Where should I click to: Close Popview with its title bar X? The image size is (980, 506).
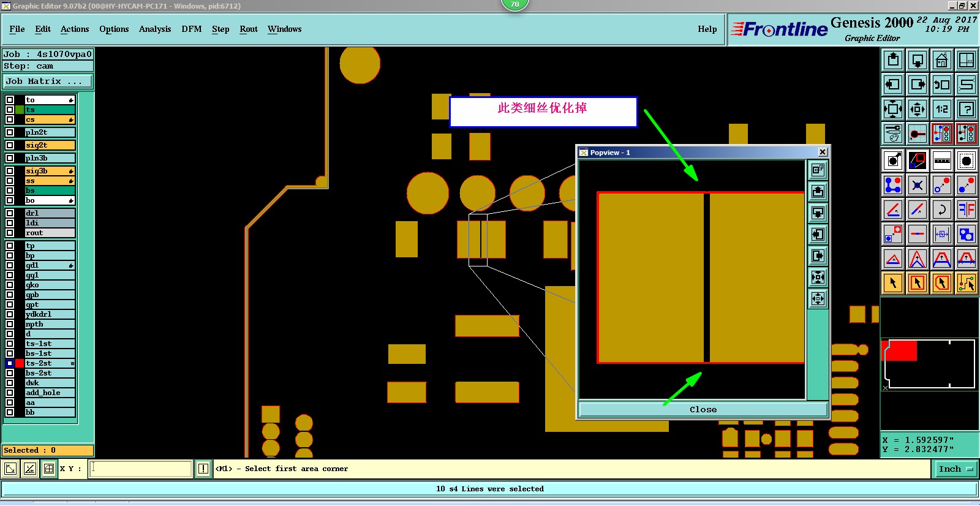[x=823, y=152]
